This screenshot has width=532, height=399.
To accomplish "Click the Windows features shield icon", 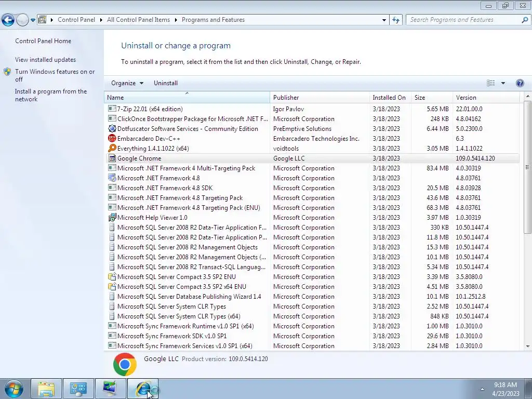I will [x=7, y=72].
